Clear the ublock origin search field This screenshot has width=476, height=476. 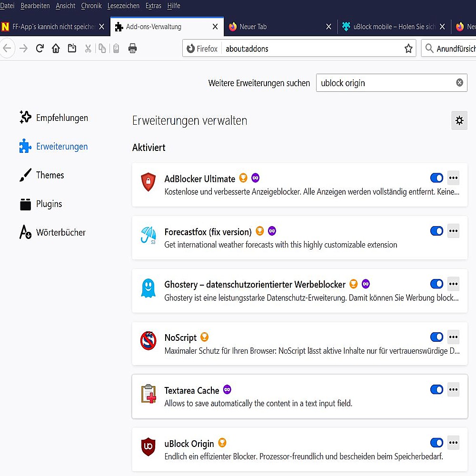point(459,82)
